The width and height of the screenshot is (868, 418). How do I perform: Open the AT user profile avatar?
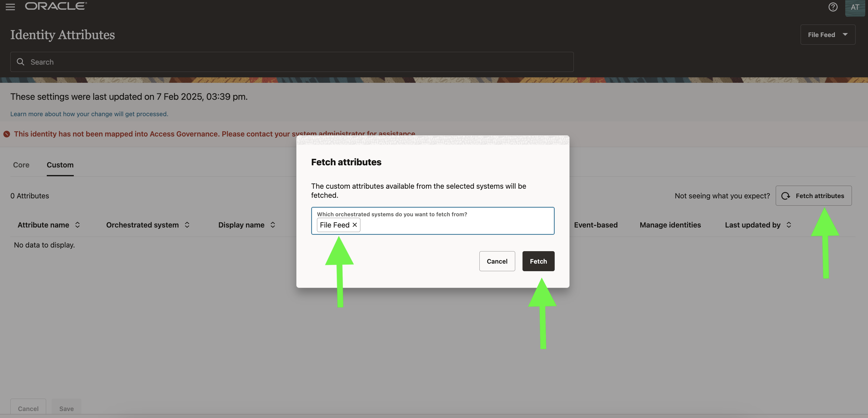pos(855,7)
